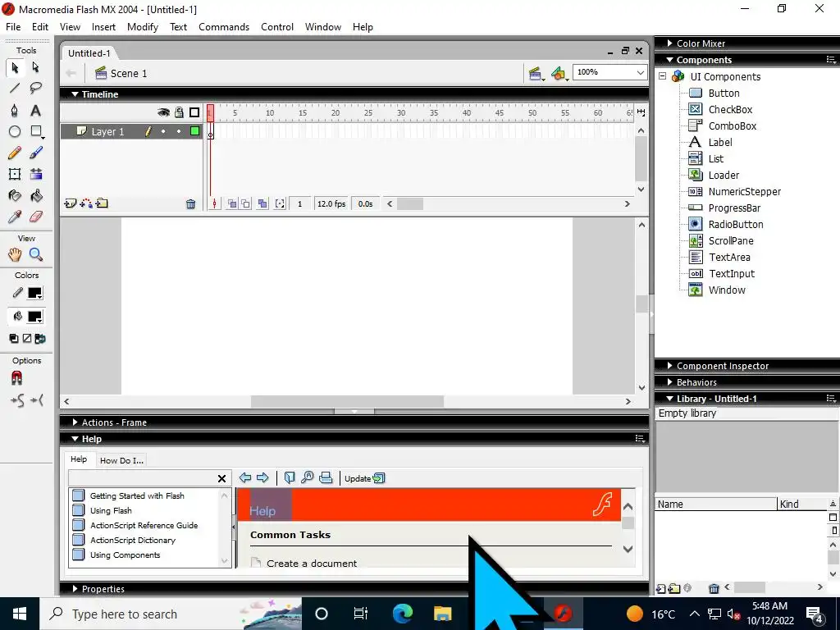The image size is (840, 630).
Task: Expand the Color Mixer panel
Action: click(669, 43)
